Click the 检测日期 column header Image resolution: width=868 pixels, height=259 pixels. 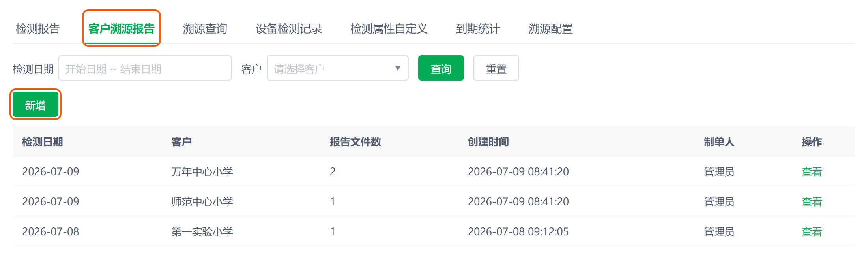pyautogui.click(x=43, y=142)
